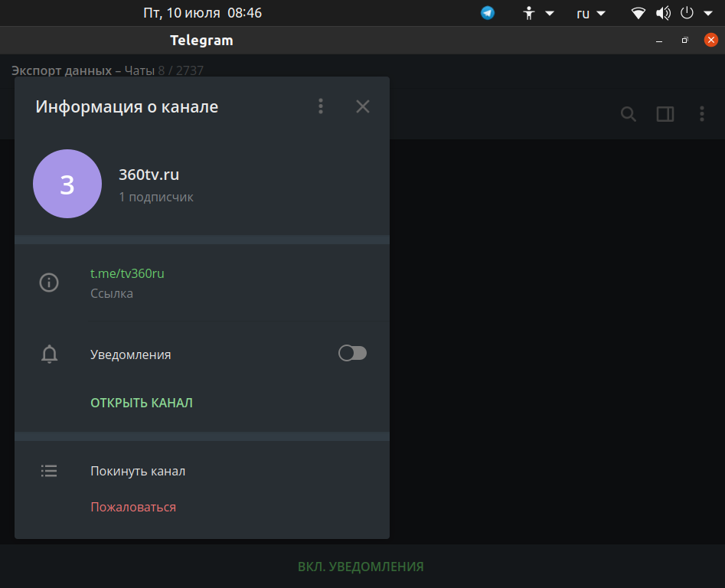725x588 pixels.
Task: Open the t.me/tv360ru link
Action: click(x=127, y=273)
